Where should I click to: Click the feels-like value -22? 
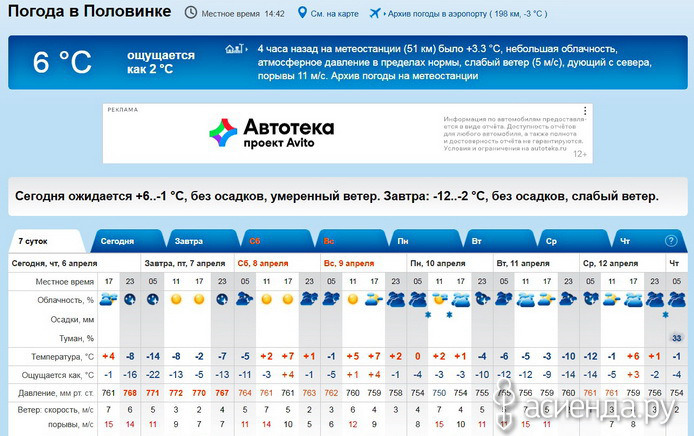point(153,375)
